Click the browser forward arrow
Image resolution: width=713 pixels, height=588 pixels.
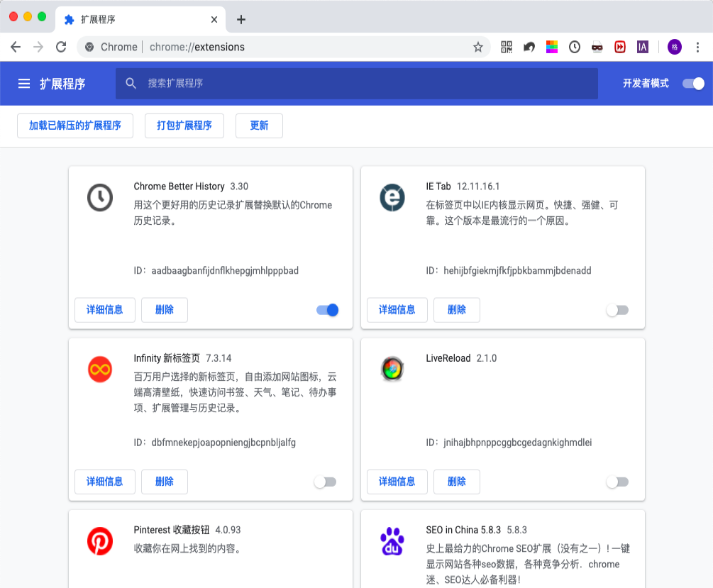tap(38, 47)
